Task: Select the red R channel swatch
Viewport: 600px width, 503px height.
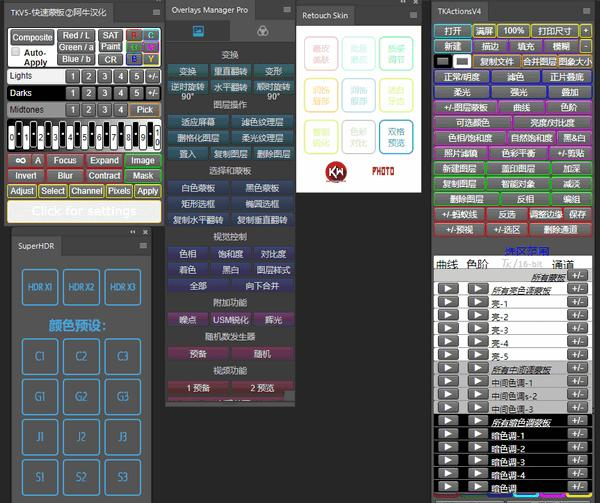Action: (x=134, y=35)
